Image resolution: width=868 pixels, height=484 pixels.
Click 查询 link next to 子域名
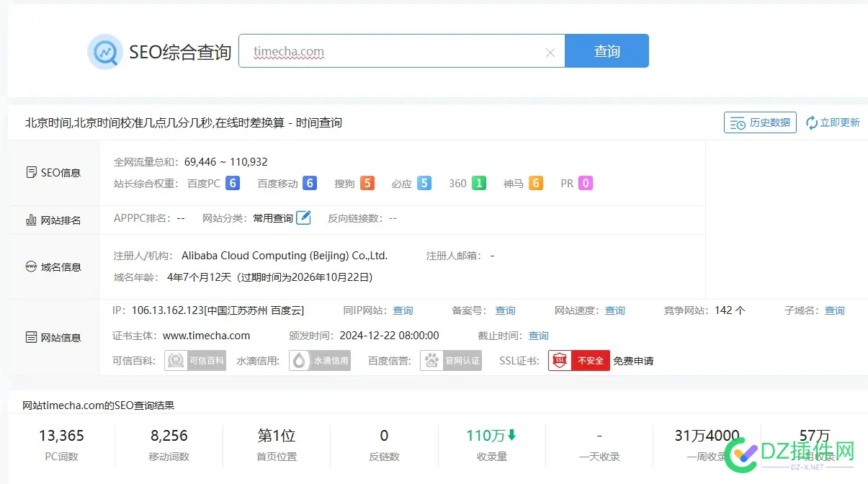[x=835, y=310]
